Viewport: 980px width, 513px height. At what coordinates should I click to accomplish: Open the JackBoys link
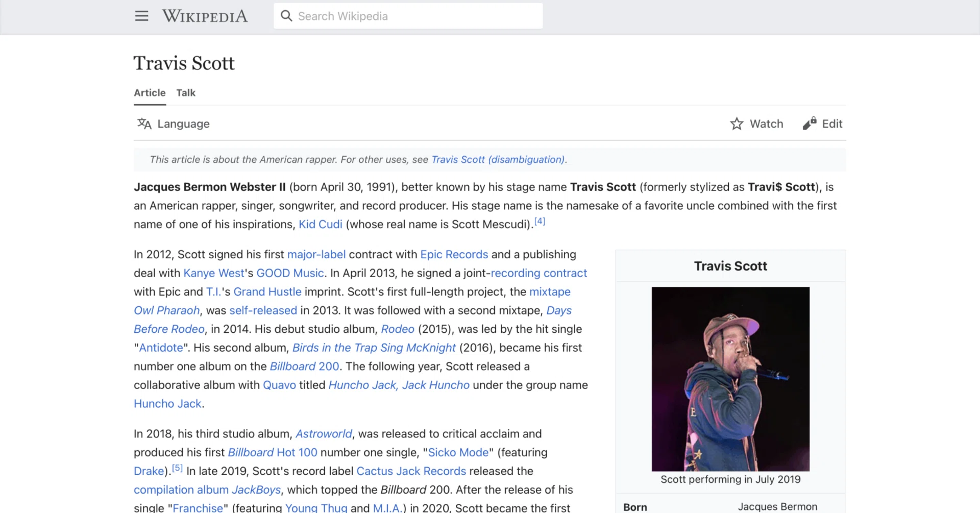pos(256,490)
